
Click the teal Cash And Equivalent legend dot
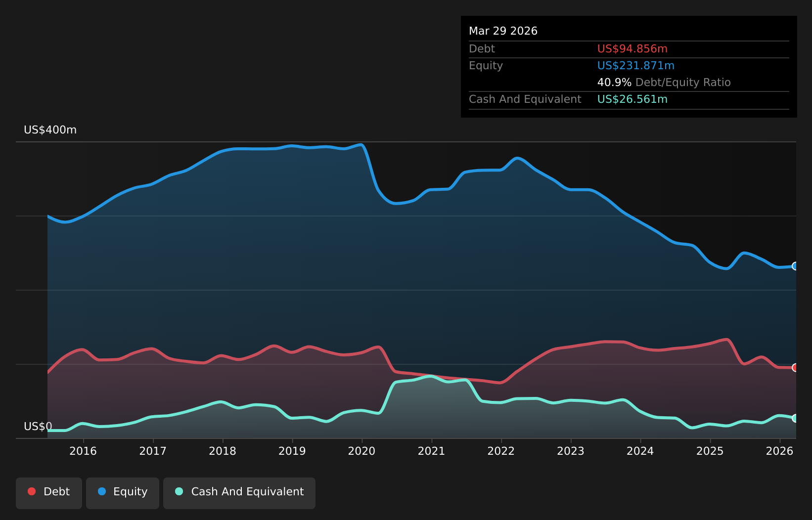click(x=179, y=491)
